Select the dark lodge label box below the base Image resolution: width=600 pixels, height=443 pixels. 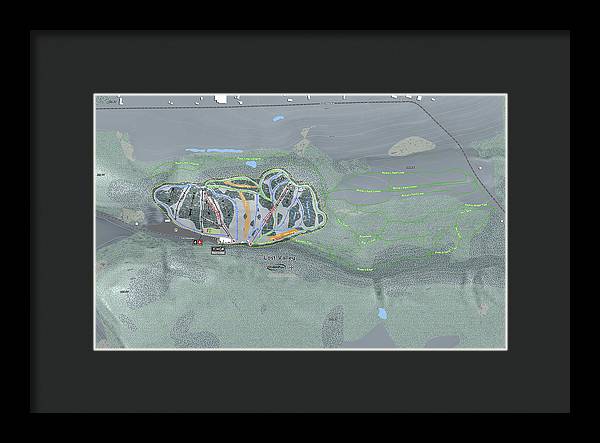219,250
